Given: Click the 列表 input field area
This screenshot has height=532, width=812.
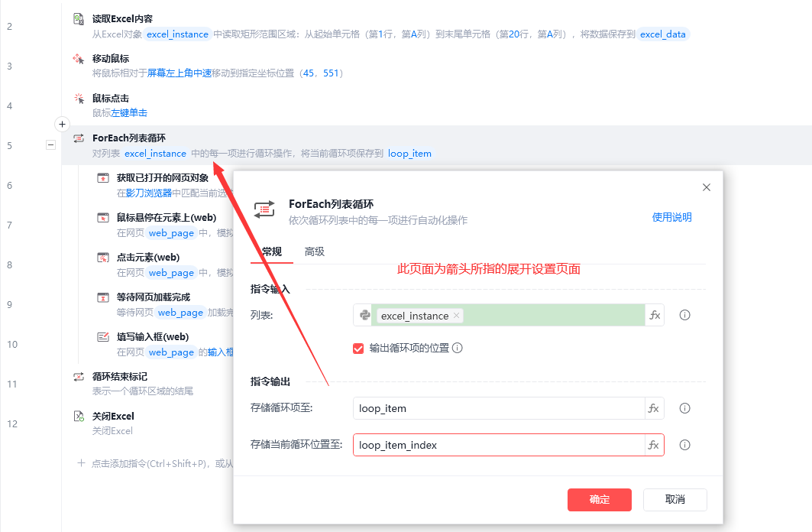Looking at the screenshot, I should click(x=507, y=315).
